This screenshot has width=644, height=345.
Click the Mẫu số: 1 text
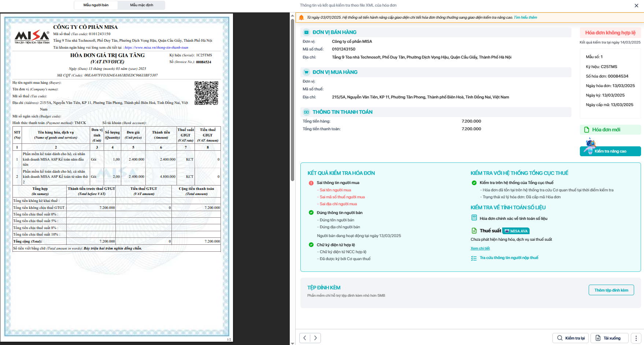[x=594, y=57]
